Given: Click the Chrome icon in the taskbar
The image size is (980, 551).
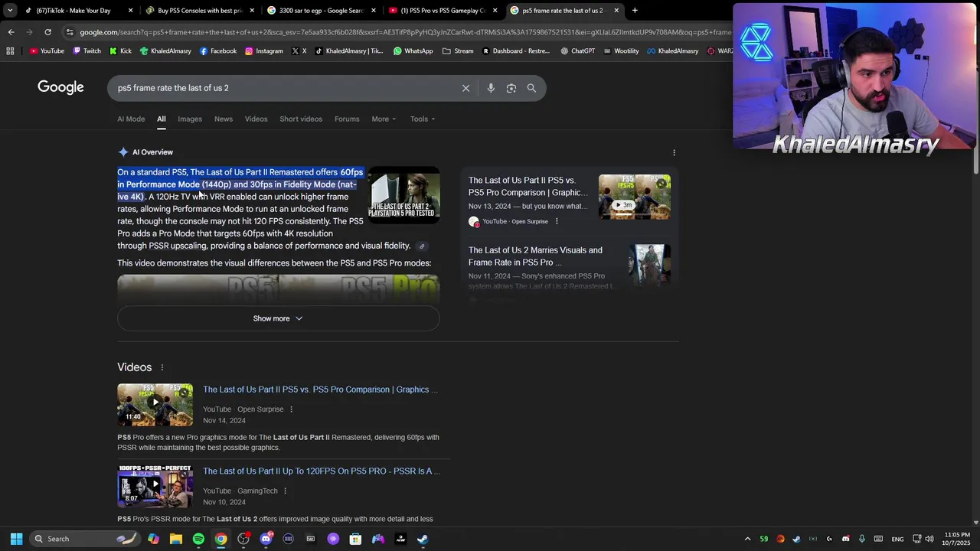Looking at the screenshot, I should tap(220, 539).
